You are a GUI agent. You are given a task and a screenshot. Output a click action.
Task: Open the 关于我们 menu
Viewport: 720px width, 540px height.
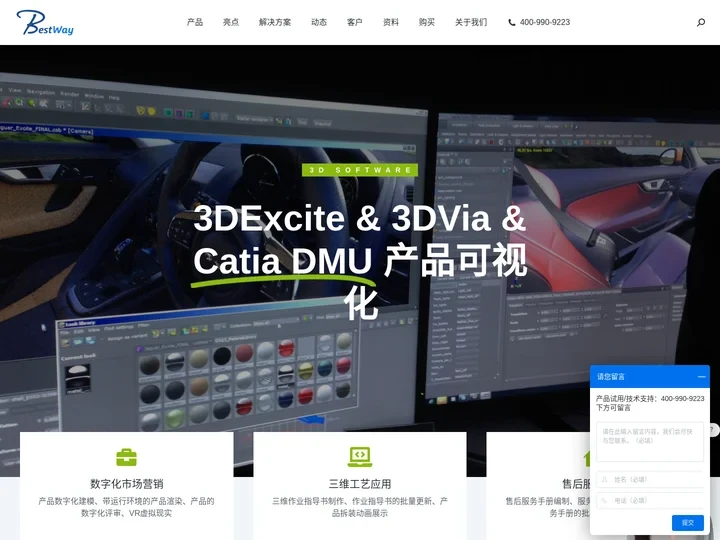[x=471, y=22]
